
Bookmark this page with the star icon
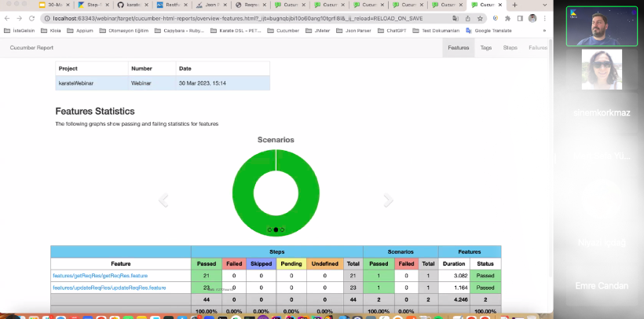[x=480, y=19]
